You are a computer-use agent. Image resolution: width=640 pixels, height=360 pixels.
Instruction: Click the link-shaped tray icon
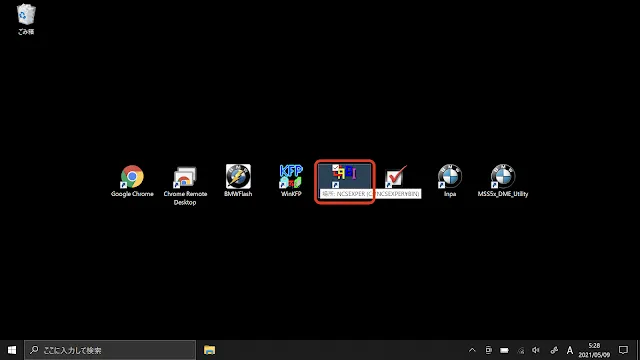554,350
